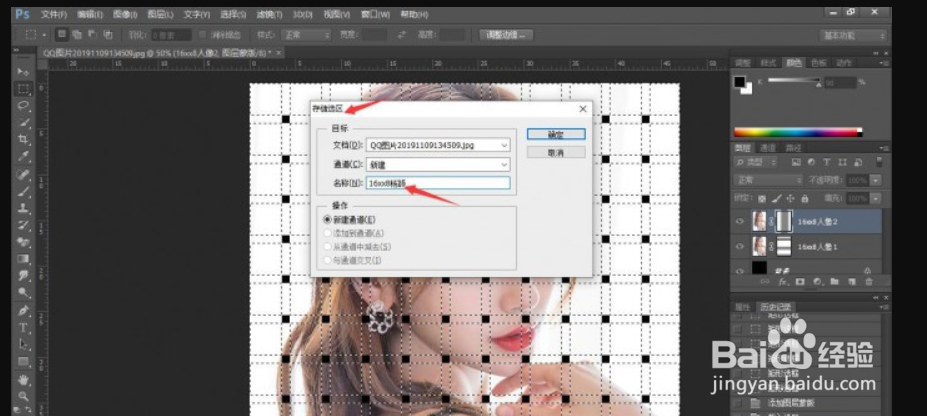The height and width of the screenshot is (416, 927).
Task: Select the Pen tool
Action: [x=23, y=310]
